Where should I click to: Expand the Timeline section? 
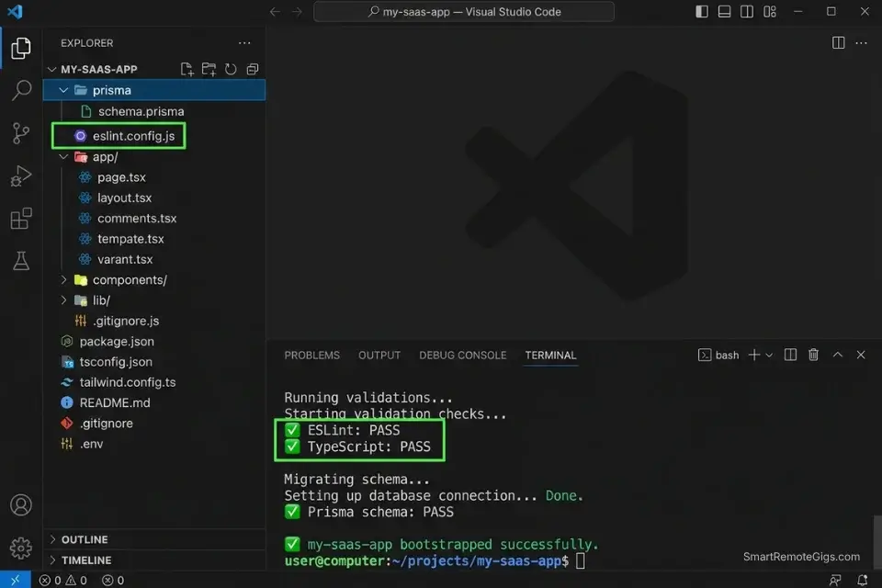coord(52,560)
